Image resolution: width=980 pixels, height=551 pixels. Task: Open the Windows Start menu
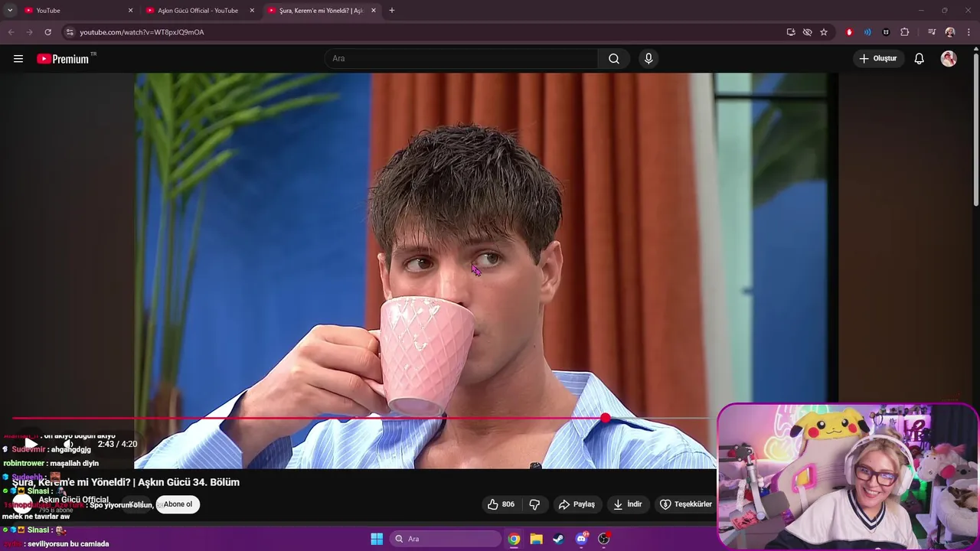(x=377, y=539)
